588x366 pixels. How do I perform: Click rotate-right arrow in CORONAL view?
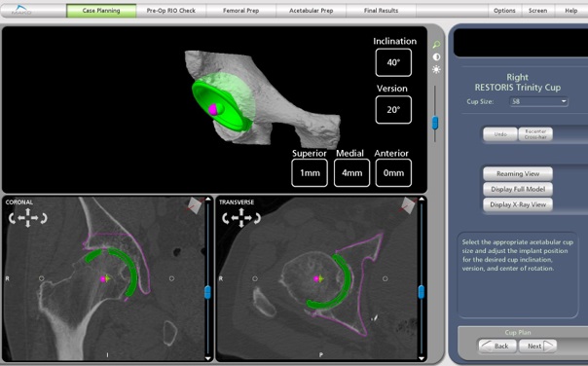[44, 218]
